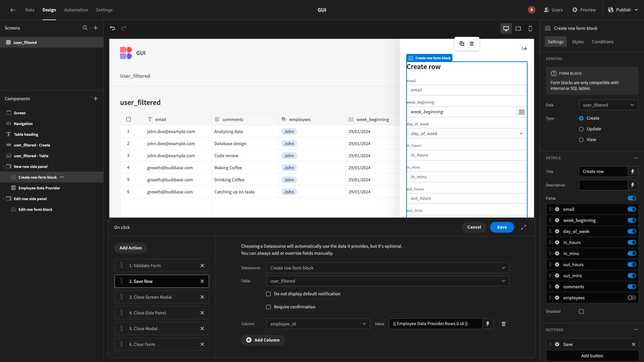Remove the Save button with the X

tap(634, 344)
